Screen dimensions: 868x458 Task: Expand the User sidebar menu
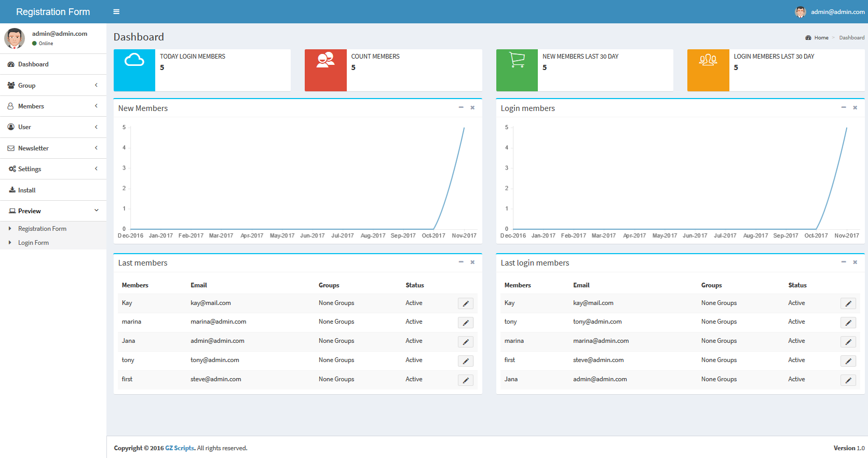click(53, 127)
